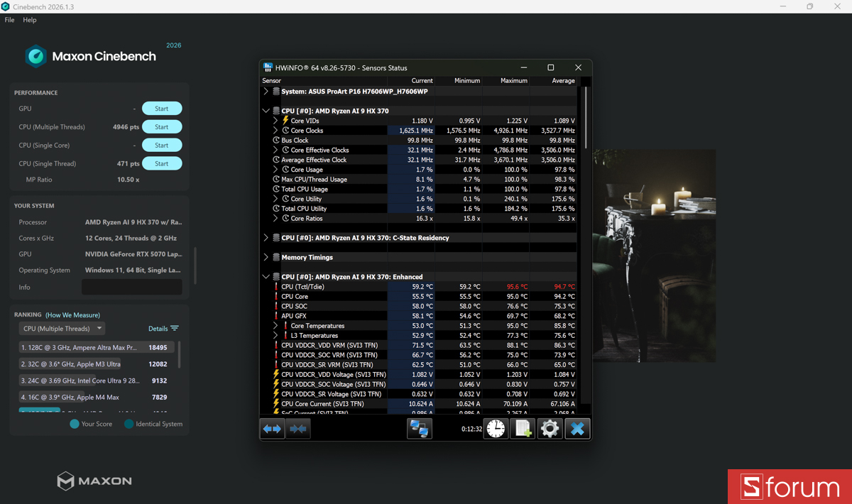The height and width of the screenshot is (504, 852).
Task: Open the Help menu
Action: click(30, 20)
